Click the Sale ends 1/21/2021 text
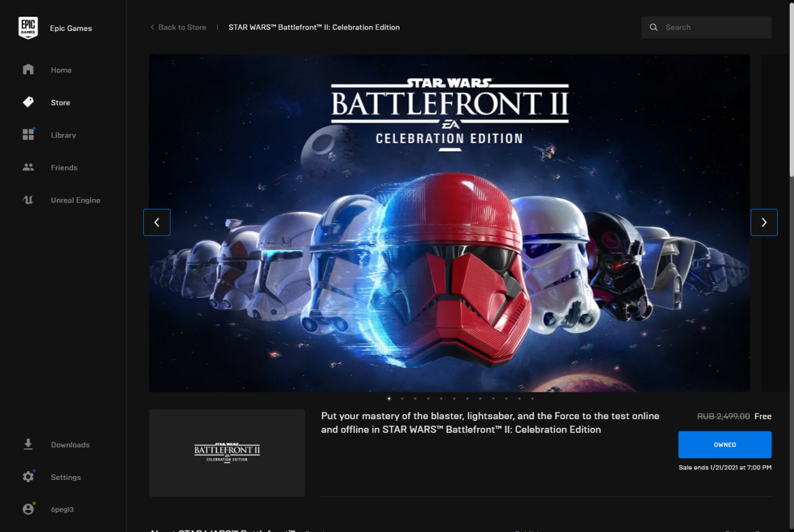Screen dimensions: 794x532 pyautogui.click(x=725, y=468)
